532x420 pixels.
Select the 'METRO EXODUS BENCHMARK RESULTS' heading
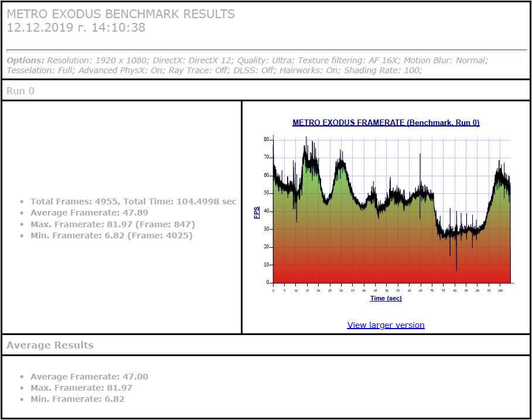121,14
